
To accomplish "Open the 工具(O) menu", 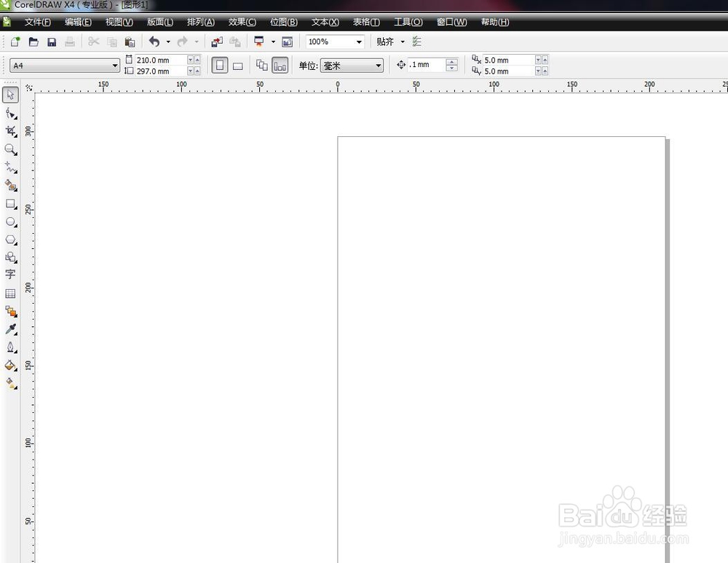I will click(x=408, y=23).
